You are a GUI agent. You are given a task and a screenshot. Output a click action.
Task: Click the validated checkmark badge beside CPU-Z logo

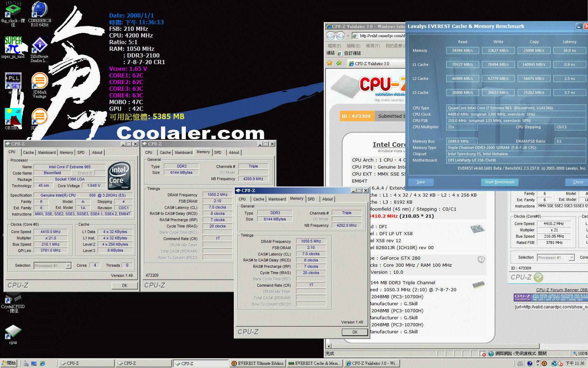tap(538, 278)
